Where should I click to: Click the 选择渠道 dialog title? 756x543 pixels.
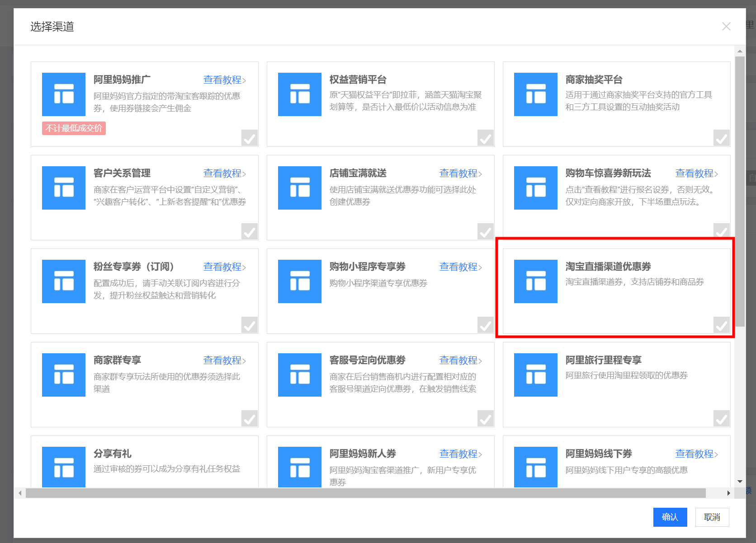click(52, 27)
